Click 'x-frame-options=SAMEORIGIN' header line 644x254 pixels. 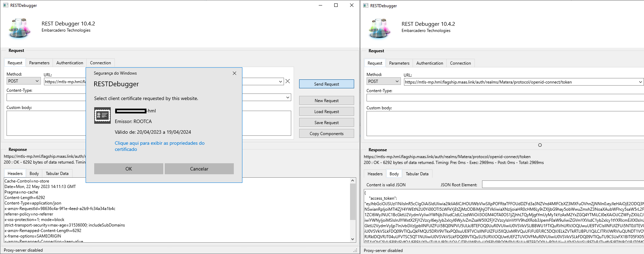click(33, 236)
